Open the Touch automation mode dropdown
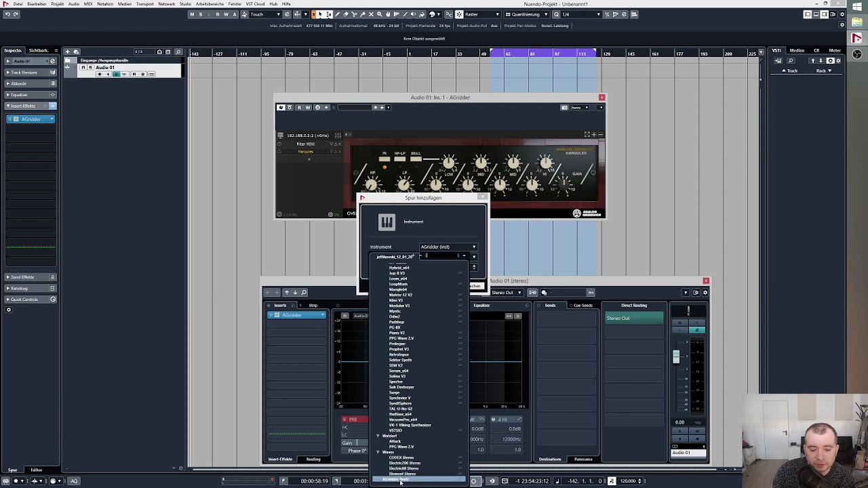 pos(264,14)
